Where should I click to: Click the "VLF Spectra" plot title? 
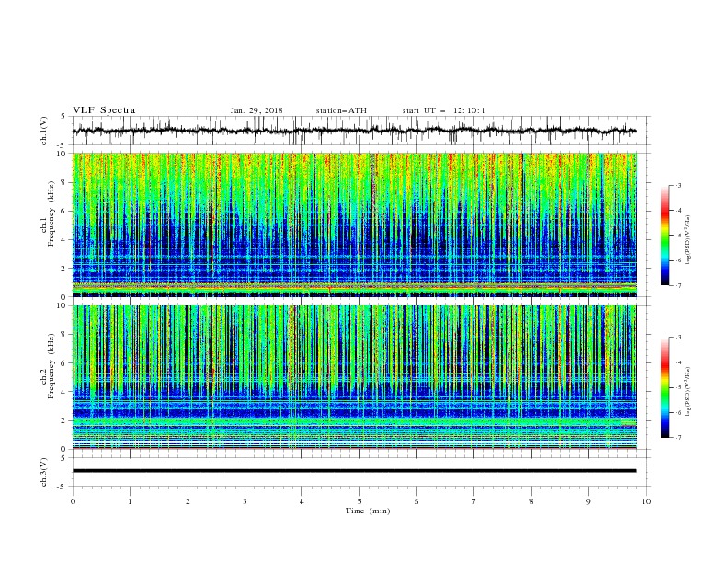click(x=104, y=110)
